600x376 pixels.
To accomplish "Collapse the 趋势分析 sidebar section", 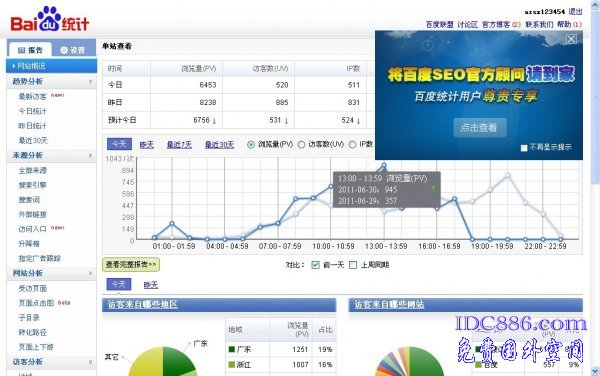I will (x=90, y=81).
